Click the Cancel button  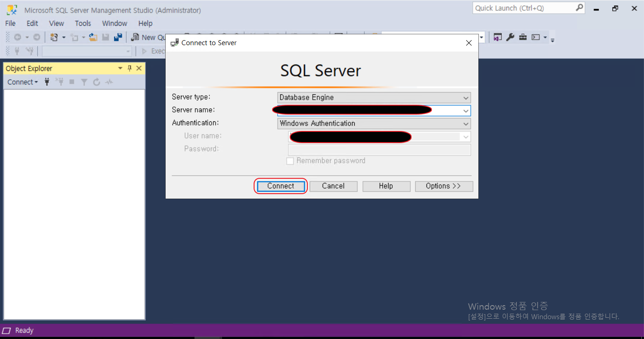click(x=333, y=186)
